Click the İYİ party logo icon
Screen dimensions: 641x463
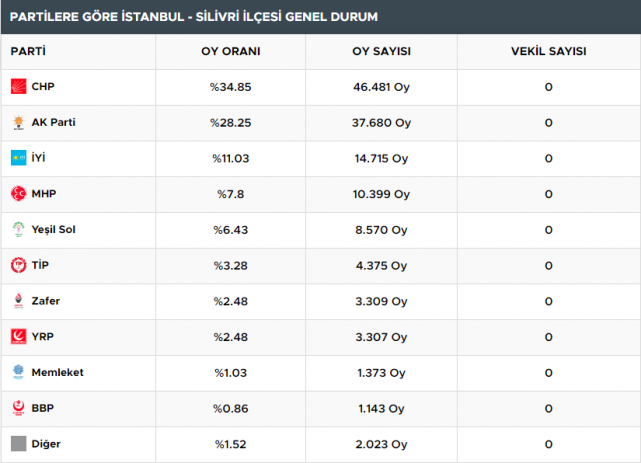[18, 158]
